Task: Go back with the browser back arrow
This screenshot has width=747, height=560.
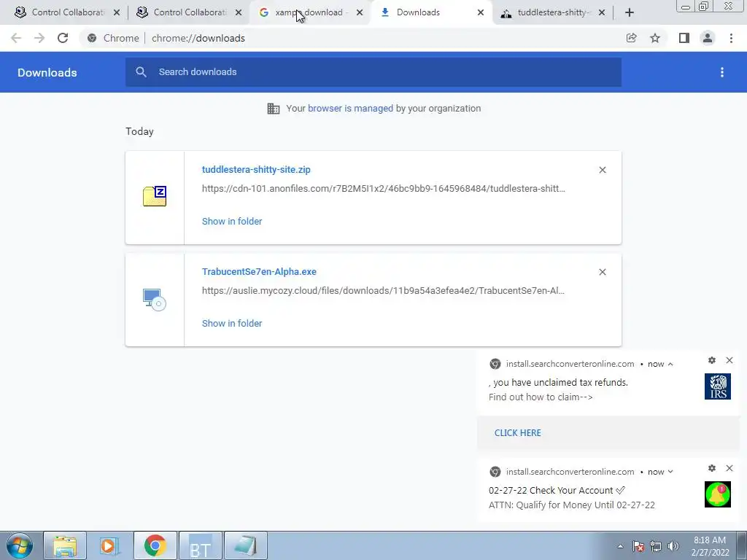Action: (16, 38)
